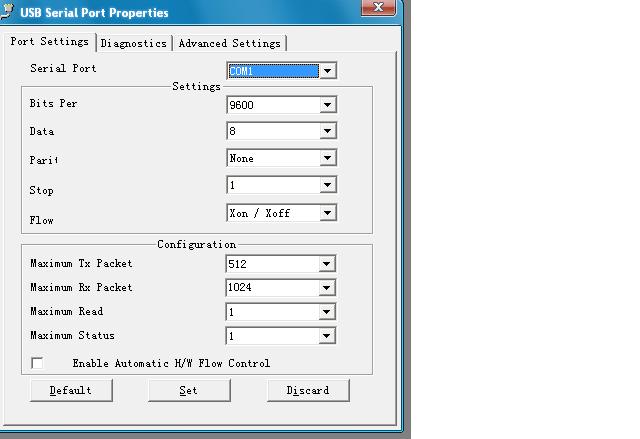Open the Stop bits dropdown

pos(327,186)
